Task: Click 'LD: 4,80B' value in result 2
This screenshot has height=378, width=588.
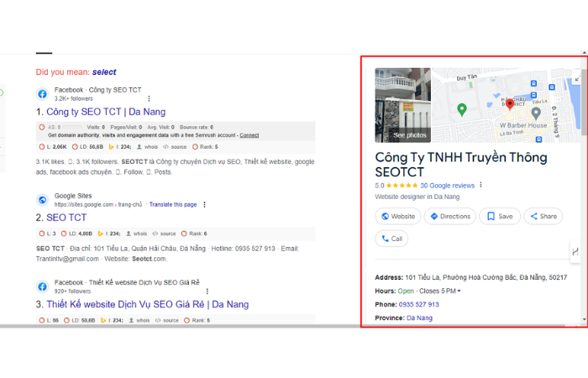Action: pos(81,234)
